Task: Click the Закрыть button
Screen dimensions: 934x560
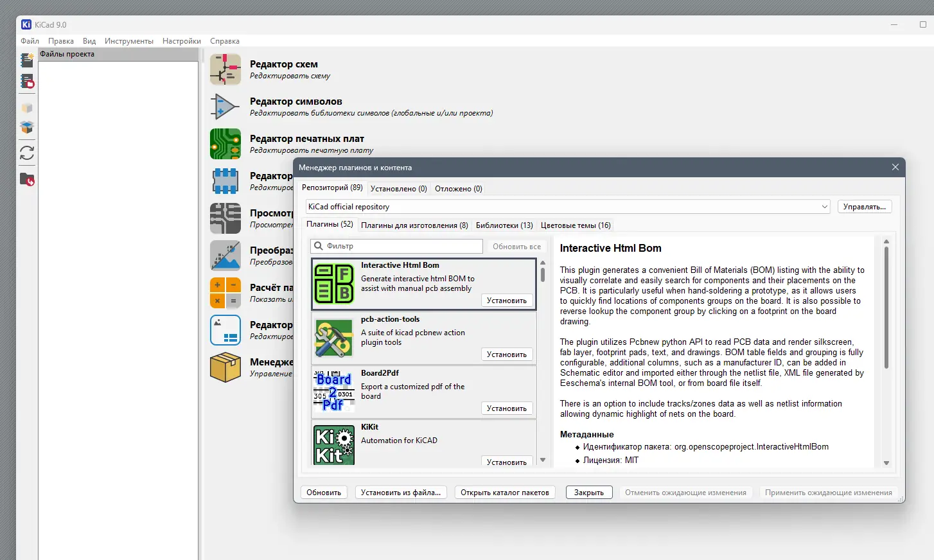Action: click(x=589, y=493)
